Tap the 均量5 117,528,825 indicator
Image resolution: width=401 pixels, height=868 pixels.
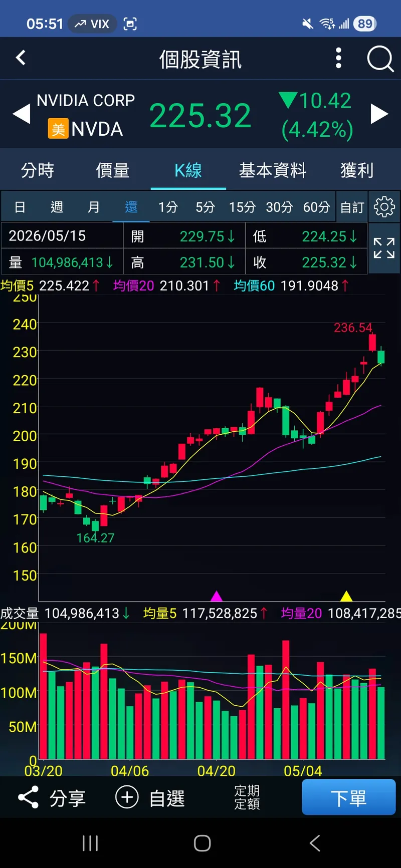(x=206, y=613)
